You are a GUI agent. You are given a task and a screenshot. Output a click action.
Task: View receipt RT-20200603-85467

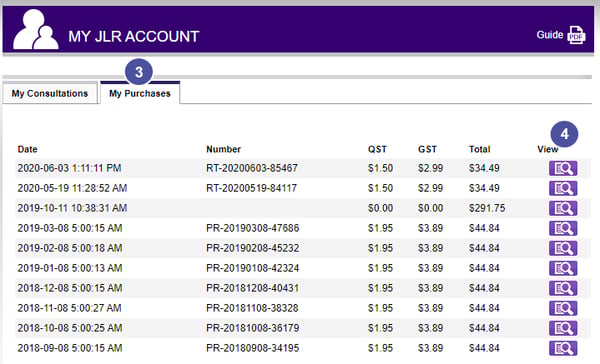[563, 168]
